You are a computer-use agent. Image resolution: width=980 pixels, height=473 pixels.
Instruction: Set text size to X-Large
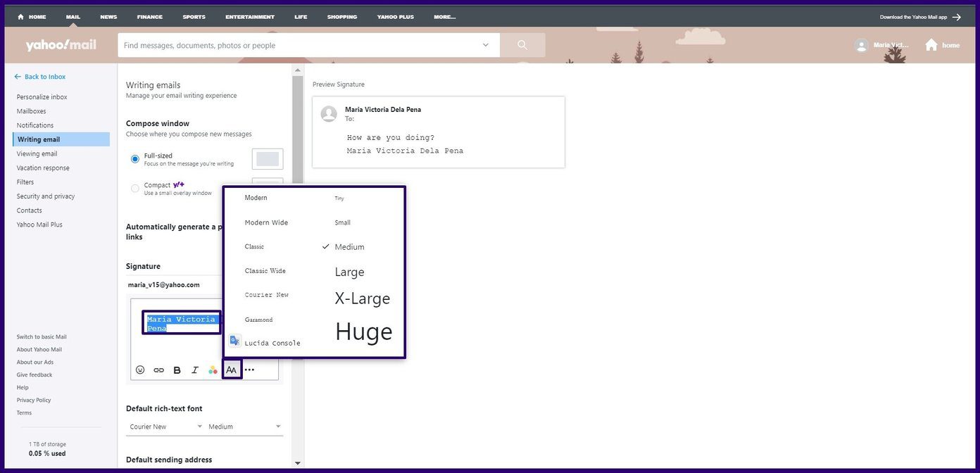pos(363,298)
